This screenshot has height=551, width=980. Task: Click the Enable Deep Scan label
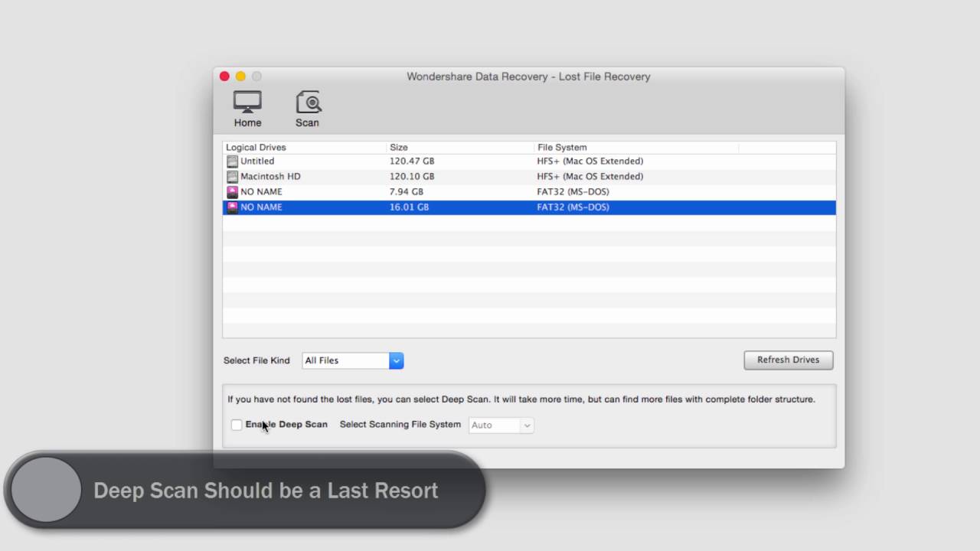coord(286,425)
